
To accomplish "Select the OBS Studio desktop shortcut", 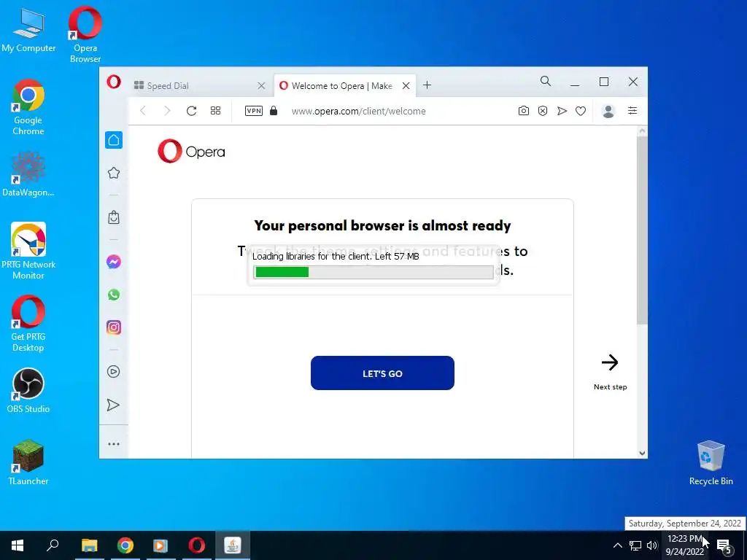I will (x=28, y=391).
